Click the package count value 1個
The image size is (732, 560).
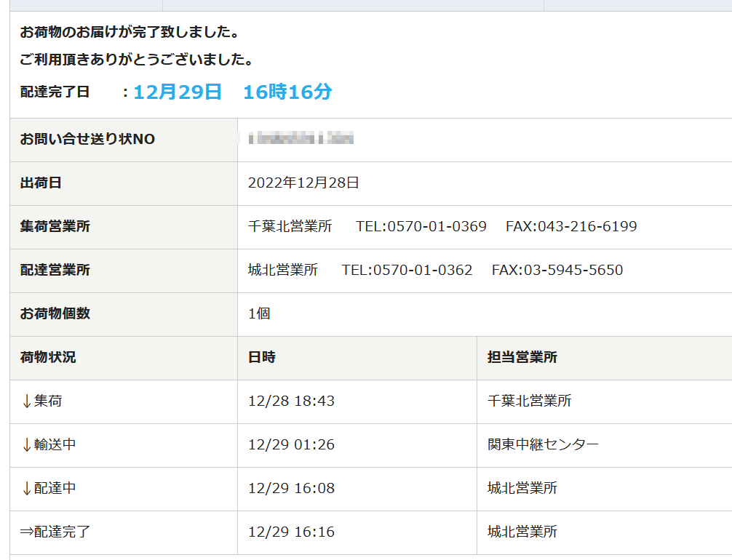coord(259,314)
